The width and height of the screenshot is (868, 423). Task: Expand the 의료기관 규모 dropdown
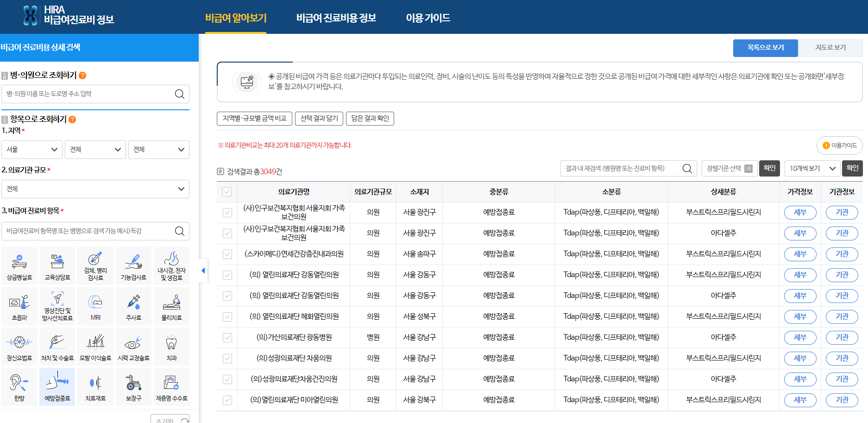point(95,189)
